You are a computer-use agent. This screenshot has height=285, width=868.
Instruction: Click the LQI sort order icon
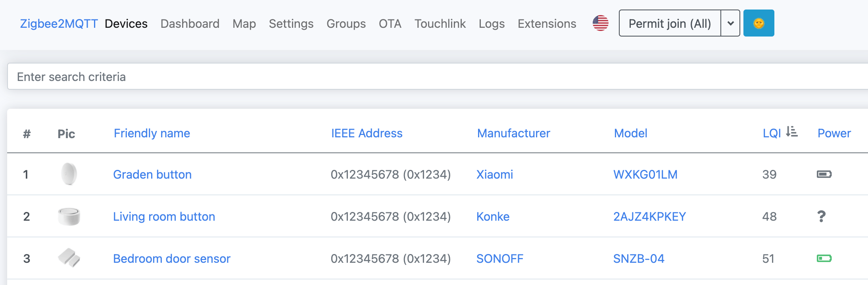click(x=791, y=132)
